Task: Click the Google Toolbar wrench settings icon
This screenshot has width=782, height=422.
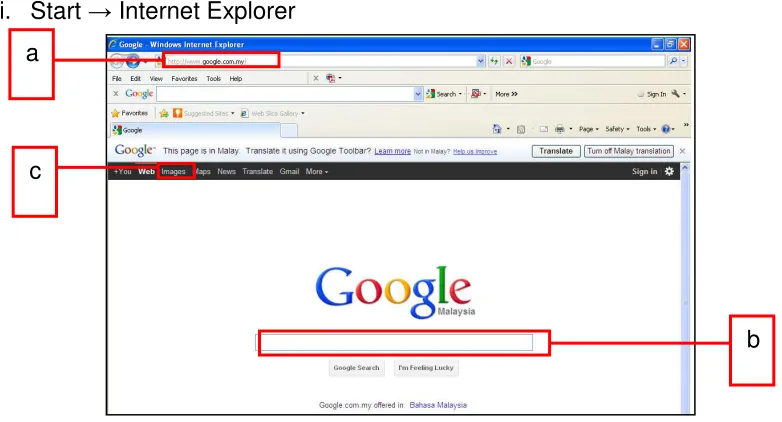Action: 675,93
